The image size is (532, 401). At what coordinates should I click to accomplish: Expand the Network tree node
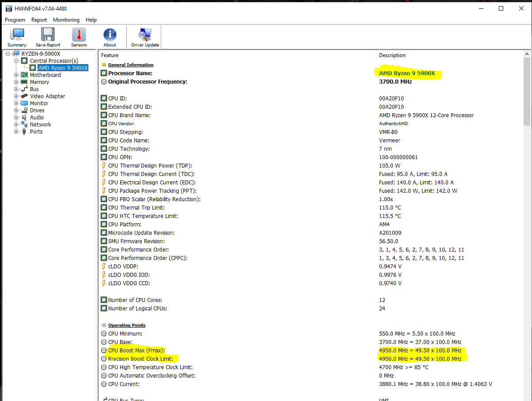pos(16,124)
